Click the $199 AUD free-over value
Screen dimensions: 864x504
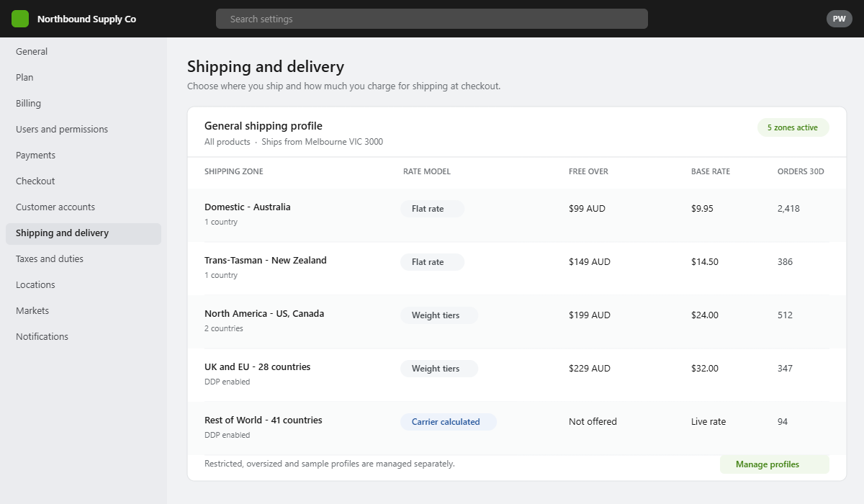[x=590, y=315]
